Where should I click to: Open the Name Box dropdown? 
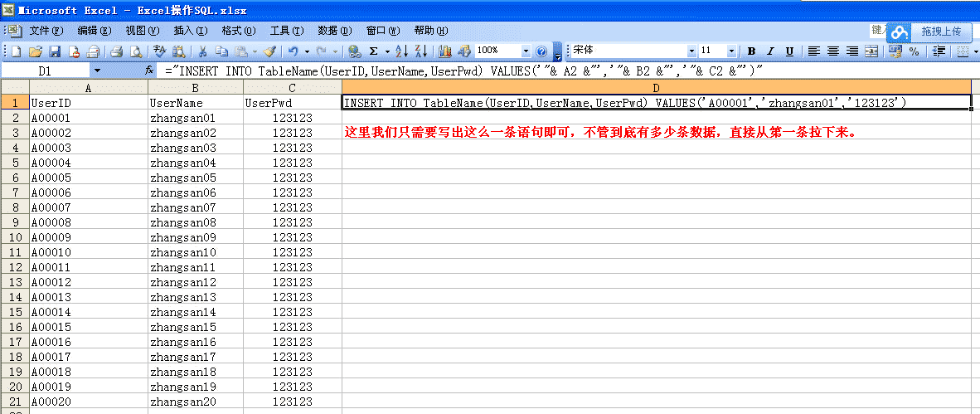[x=97, y=71]
